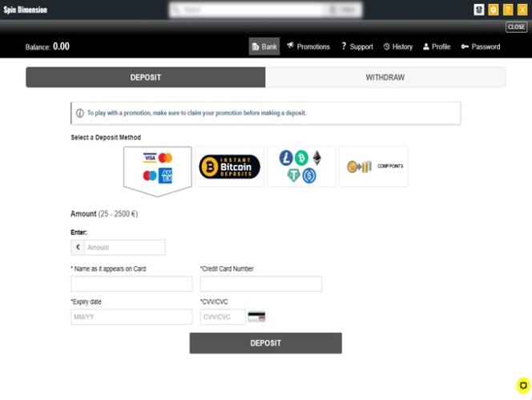Click the white icon beside settings gear
This screenshot has height=400, width=532.
tap(479, 10)
